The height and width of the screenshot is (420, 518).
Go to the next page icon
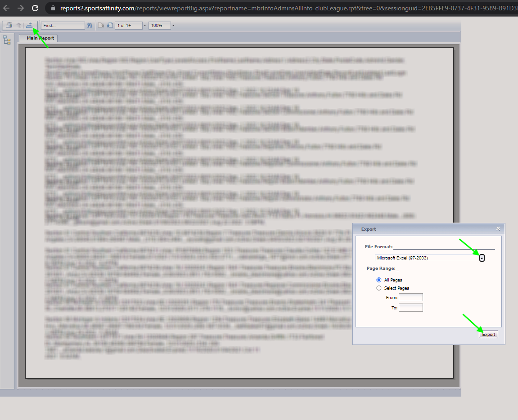coord(109,26)
